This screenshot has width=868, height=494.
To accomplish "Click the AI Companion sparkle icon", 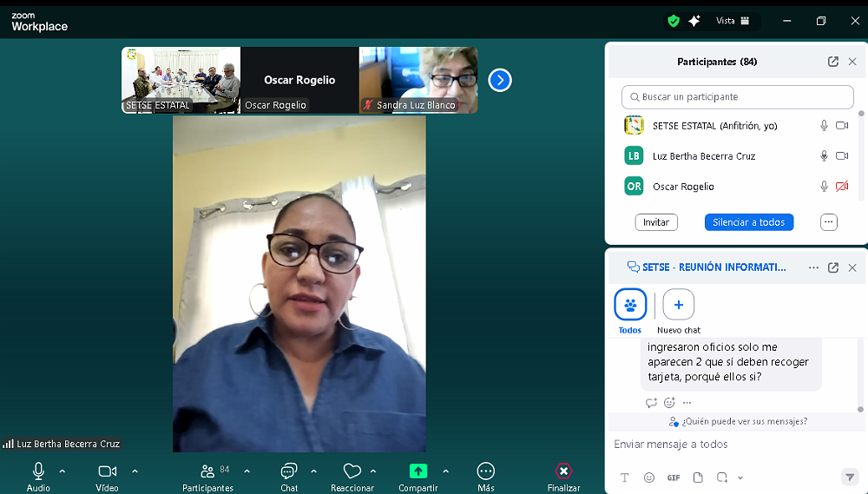I will 694,21.
